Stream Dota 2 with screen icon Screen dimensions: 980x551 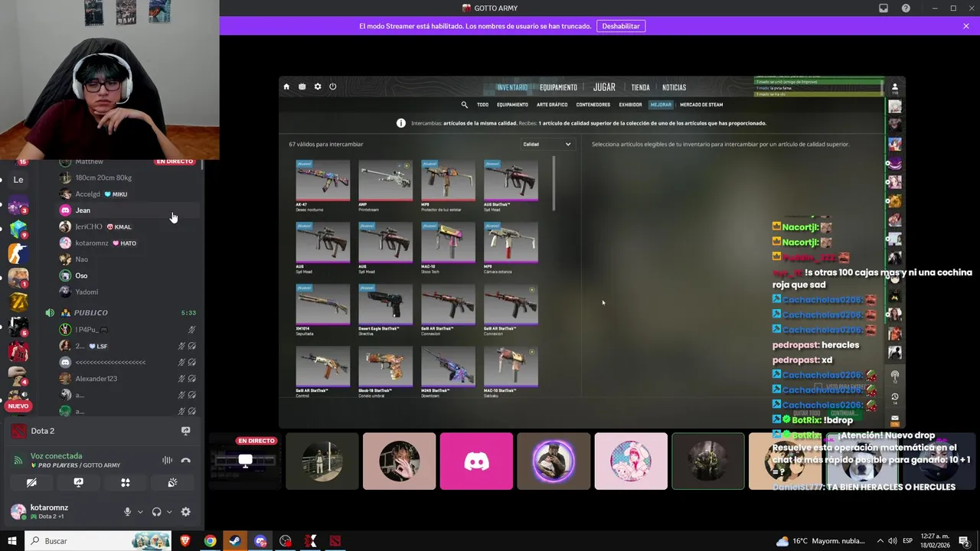pyautogui.click(x=185, y=431)
